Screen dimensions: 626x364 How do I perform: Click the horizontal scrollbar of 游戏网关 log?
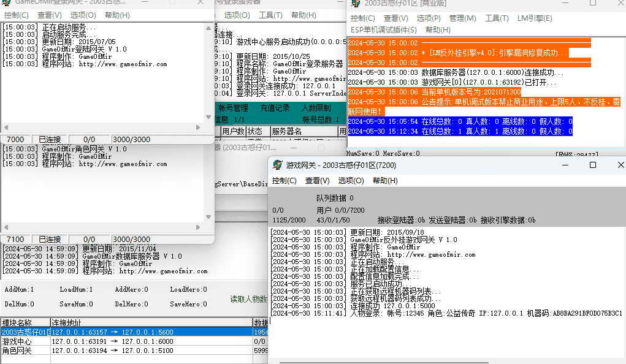coord(384,362)
